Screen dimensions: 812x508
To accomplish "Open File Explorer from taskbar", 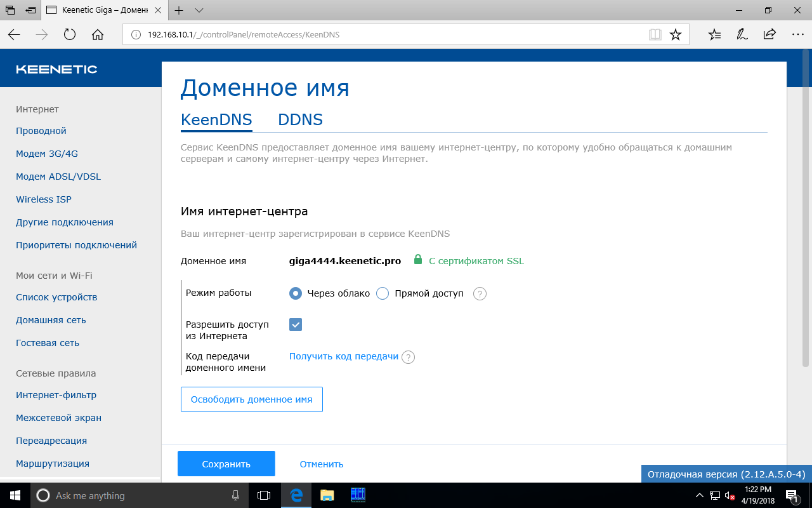I will [x=327, y=495].
